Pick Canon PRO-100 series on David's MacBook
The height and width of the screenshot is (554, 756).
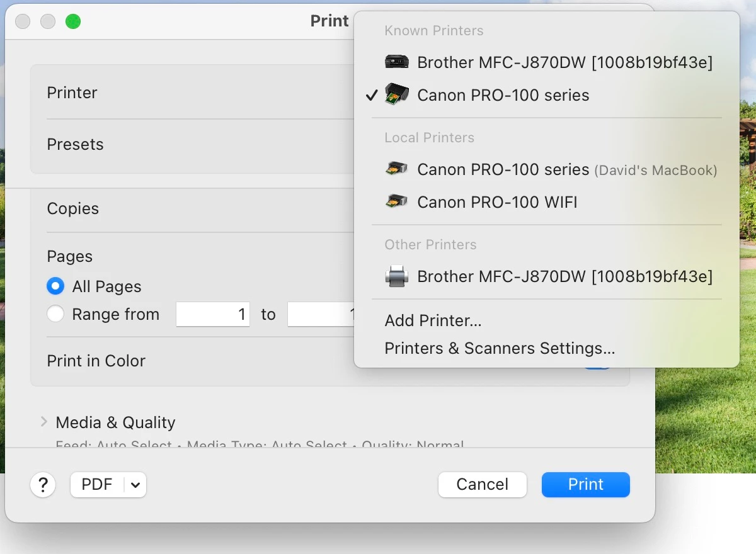click(x=547, y=169)
